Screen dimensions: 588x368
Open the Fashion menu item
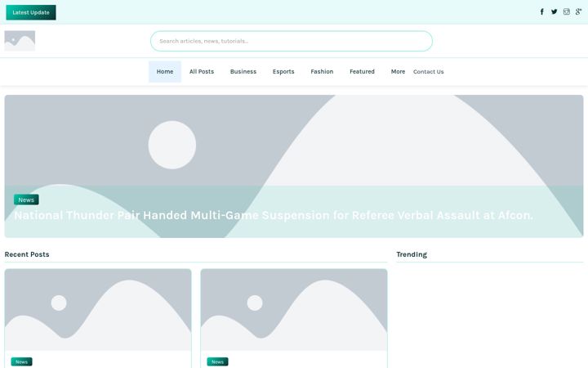click(322, 71)
